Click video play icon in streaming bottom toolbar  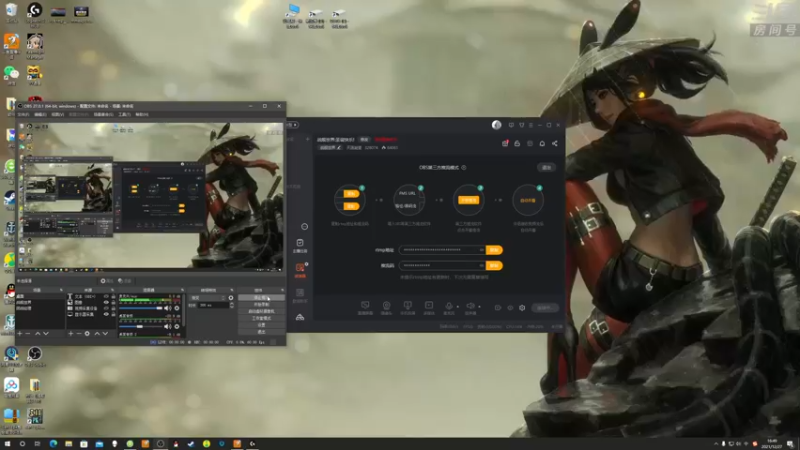pyautogui.click(x=429, y=306)
